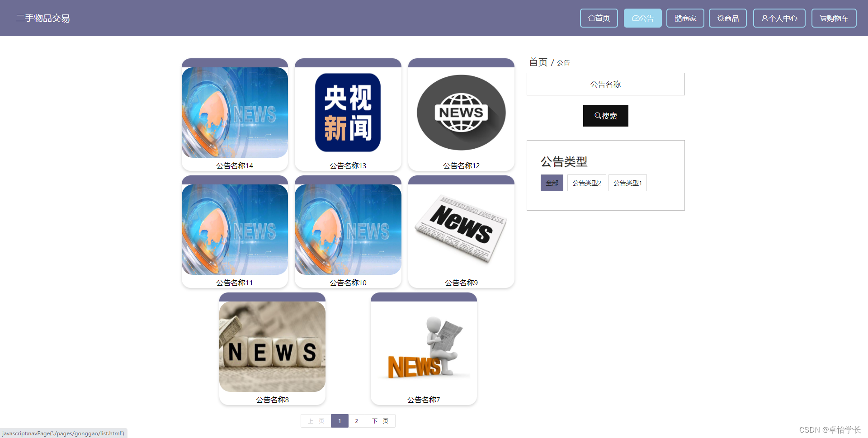
Task: Open the 商品 products navigation item
Action: pos(727,18)
